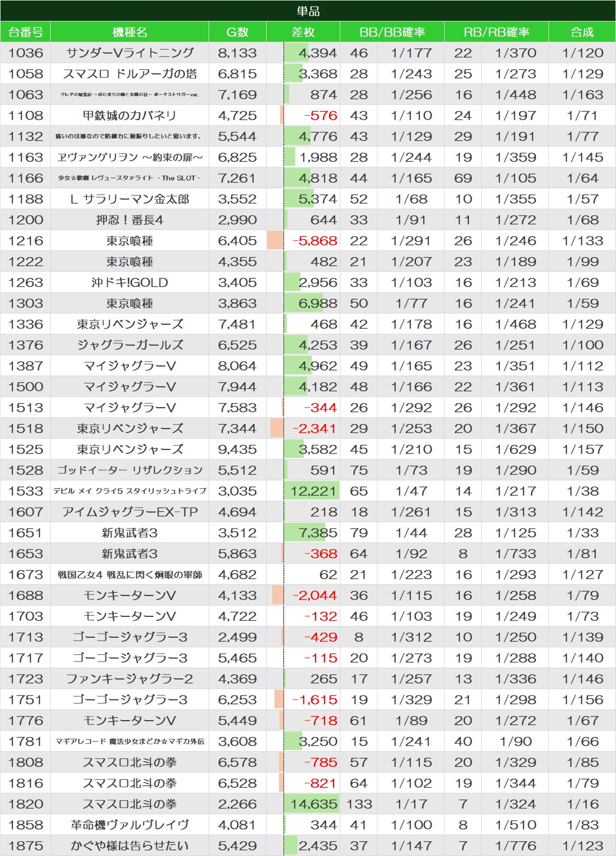The height and width of the screenshot is (856, 616).
Task: Select RB probability 1/776
Action: [x=516, y=846]
